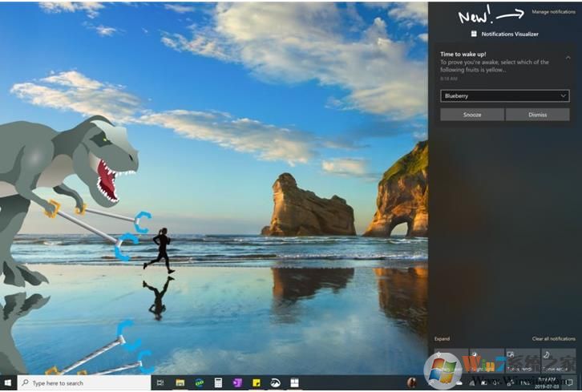
Task: Expand the quick actions panel
Action: [x=442, y=338]
